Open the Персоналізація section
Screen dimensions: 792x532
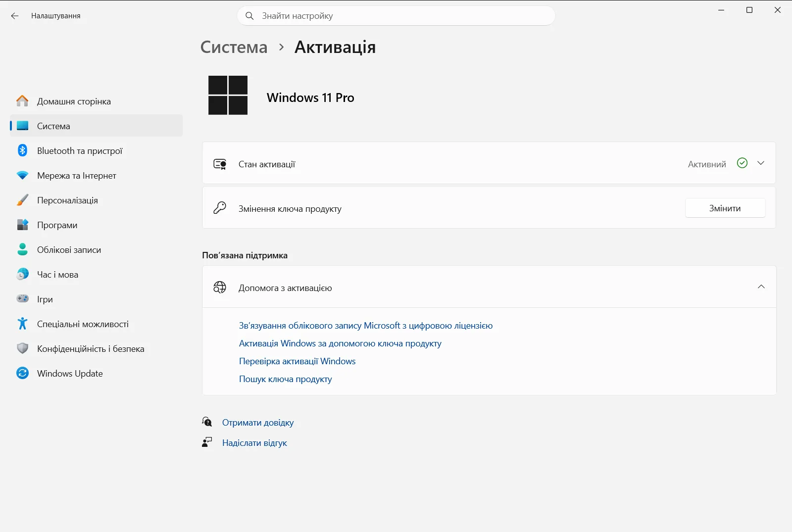point(97,200)
